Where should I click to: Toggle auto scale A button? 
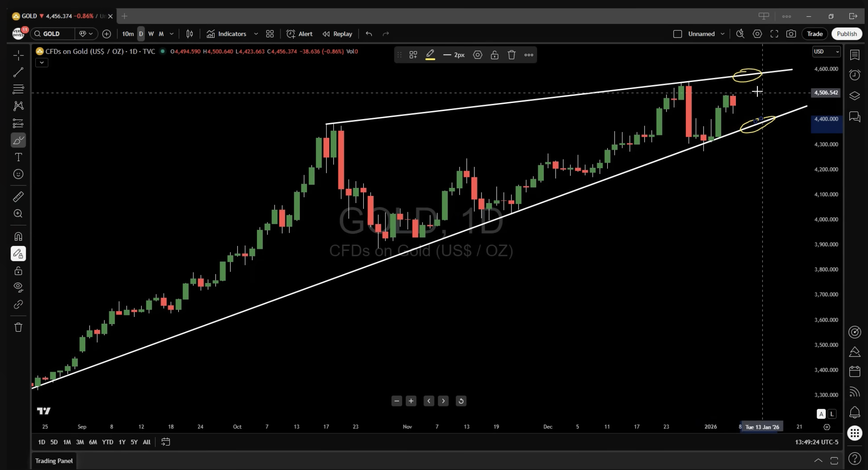[x=821, y=414]
